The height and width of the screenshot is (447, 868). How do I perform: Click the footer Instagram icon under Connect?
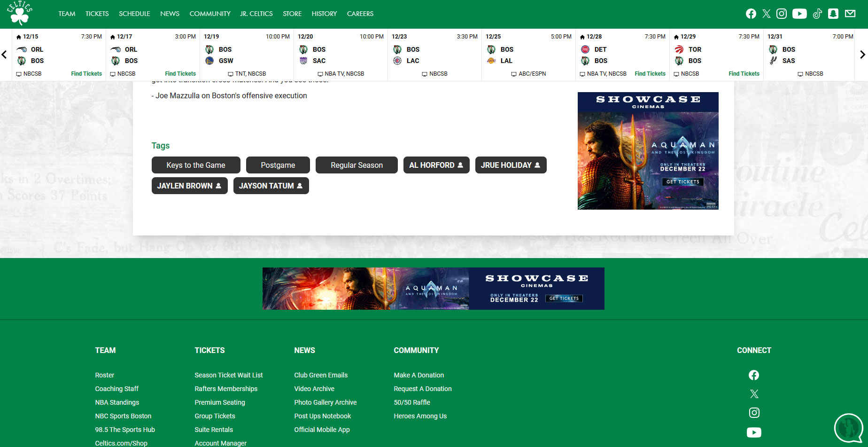click(x=754, y=413)
